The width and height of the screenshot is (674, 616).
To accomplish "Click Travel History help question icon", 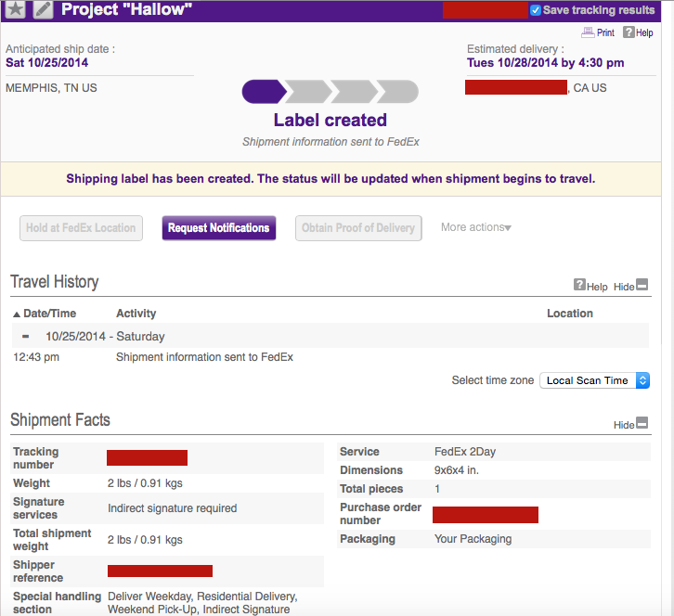I will point(579,285).
